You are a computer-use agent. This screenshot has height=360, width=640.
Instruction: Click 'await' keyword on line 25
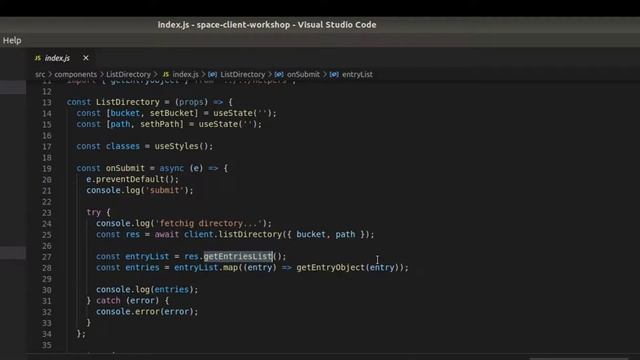[x=167, y=234]
